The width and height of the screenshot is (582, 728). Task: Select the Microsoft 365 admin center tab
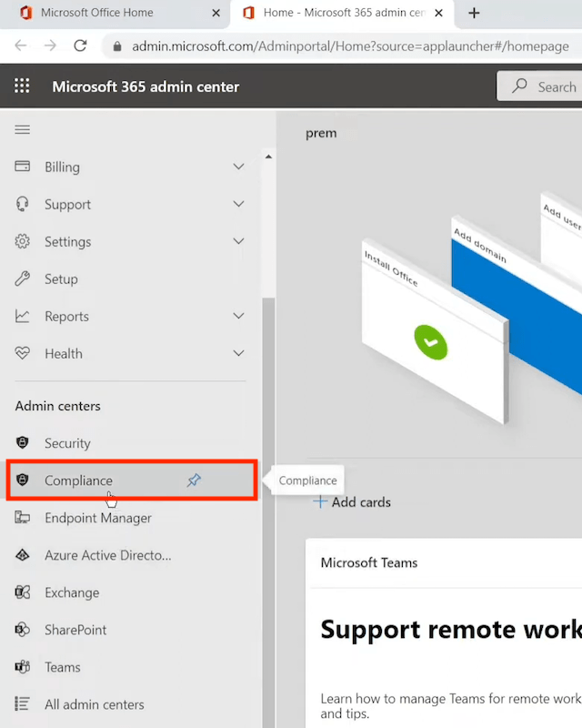pyautogui.click(x=341, y=13)
